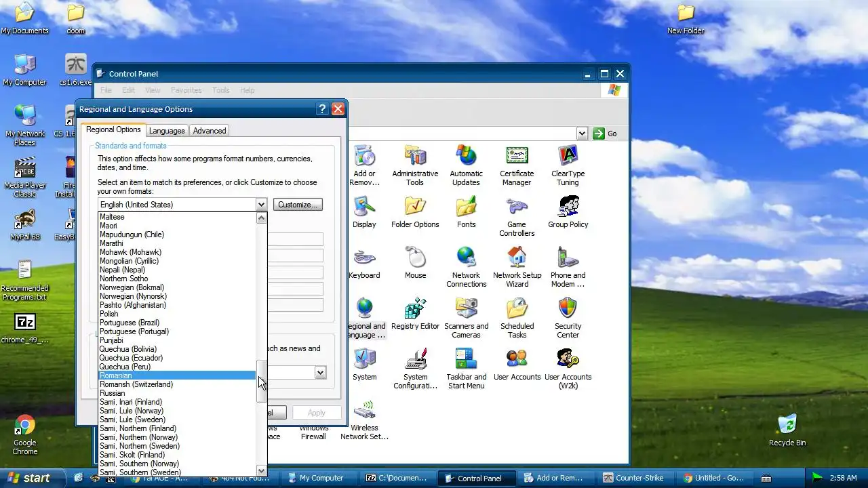Choose Portuguese (Brazil) format
Image resolution: width=868 pixels, height=488 pixels.
(x=177, y=323)
